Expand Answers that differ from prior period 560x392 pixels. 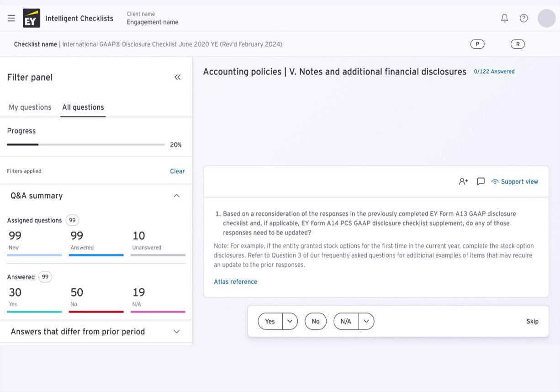[x=177, y=332]
